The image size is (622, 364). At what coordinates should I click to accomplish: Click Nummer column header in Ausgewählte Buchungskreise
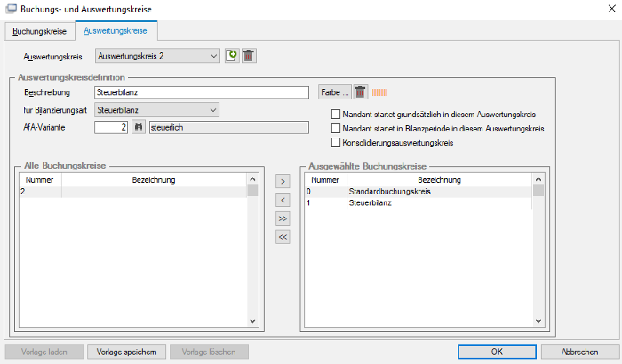click(326, 180)
